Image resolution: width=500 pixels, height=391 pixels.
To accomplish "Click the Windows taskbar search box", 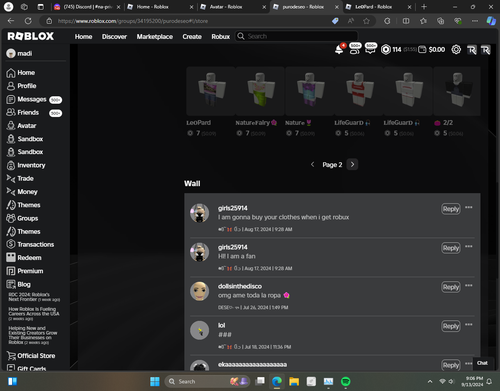I will [208, 381].
